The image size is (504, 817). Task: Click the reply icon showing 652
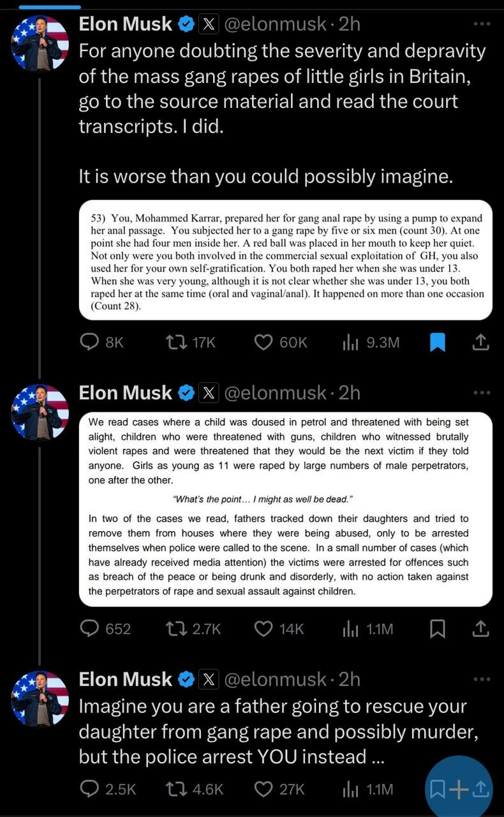coord(89,629)
